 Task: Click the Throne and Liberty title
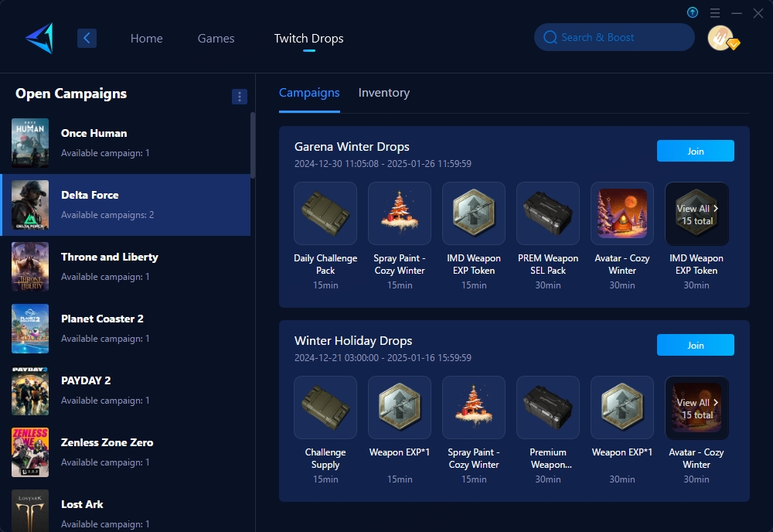pyautogui.click(x=110, y=257)
